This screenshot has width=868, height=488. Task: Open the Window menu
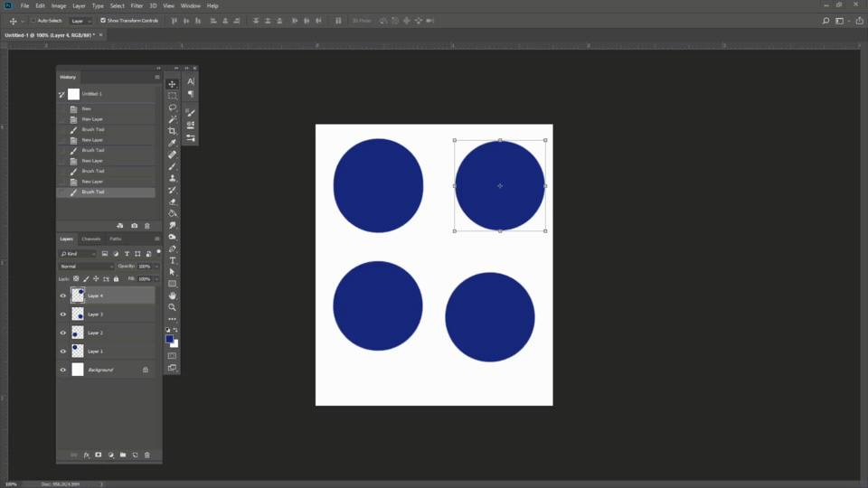point(191,6)
